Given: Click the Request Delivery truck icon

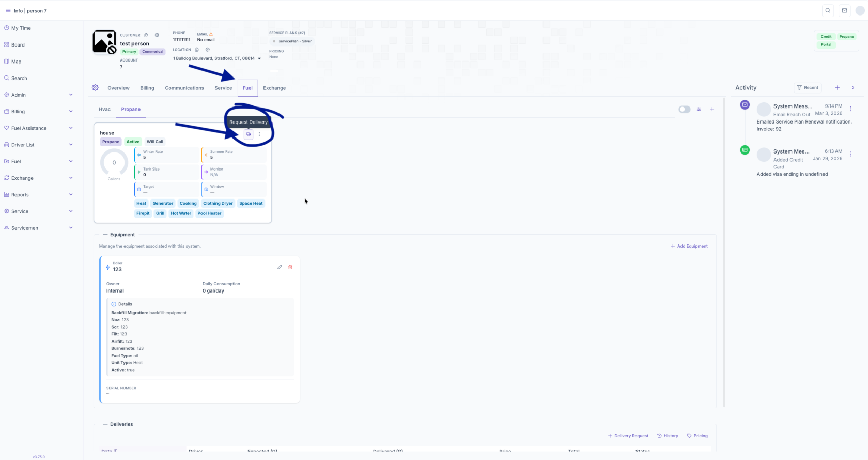Looking at the screenshot, I should (x=249, y=134).
